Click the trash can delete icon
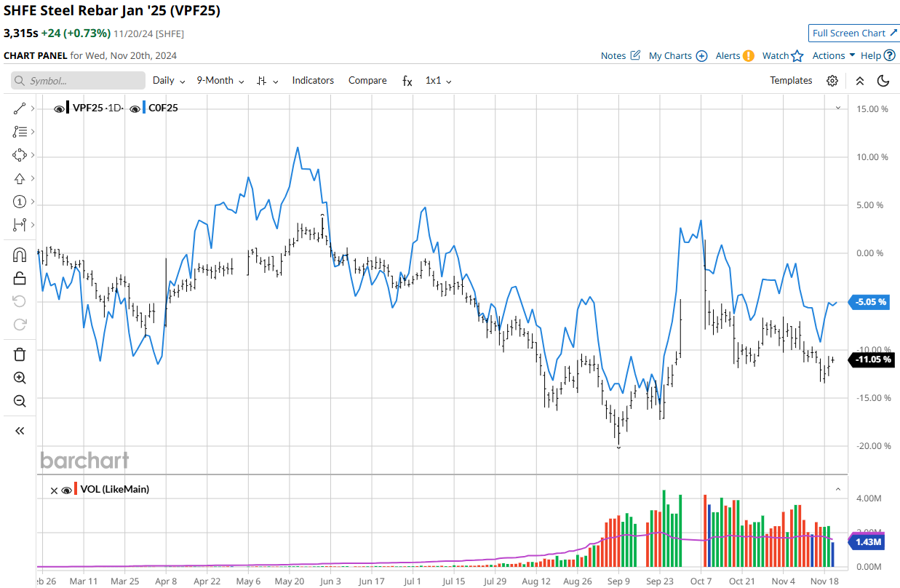Image resolution: width=900 pixels, height=588 pixels. click(x=20, y=354)
